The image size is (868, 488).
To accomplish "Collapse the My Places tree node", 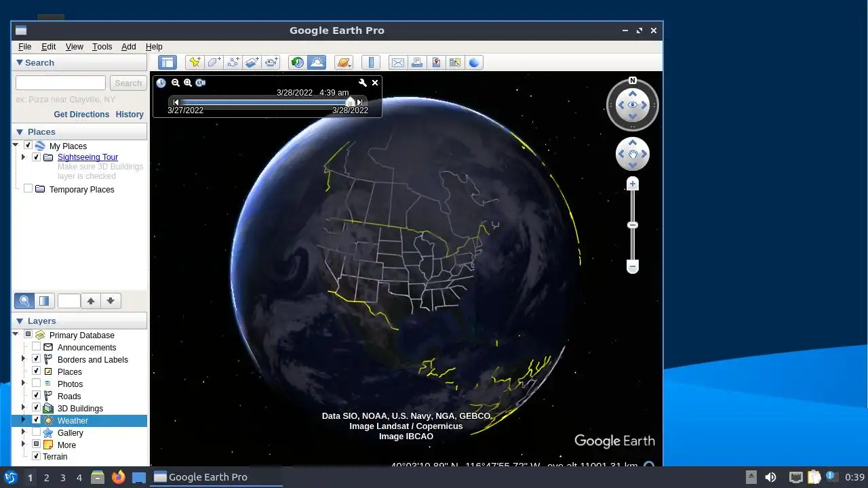I will coord(16,146).
